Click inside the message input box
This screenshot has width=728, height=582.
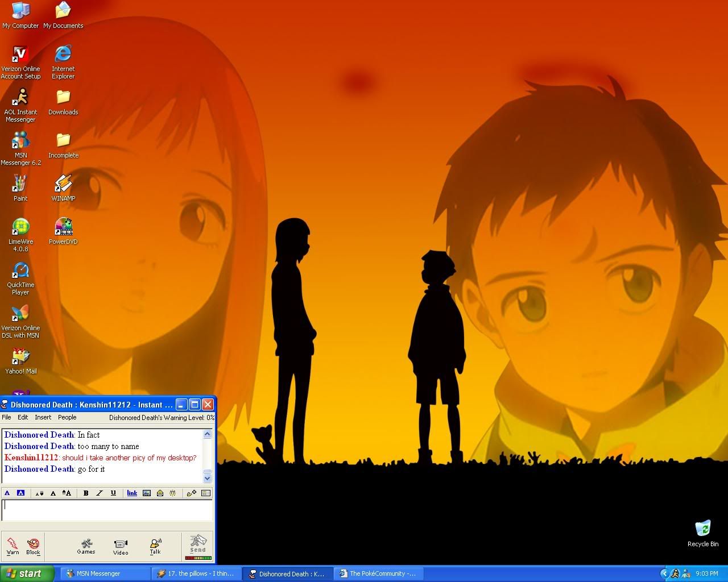coord(107,510)
